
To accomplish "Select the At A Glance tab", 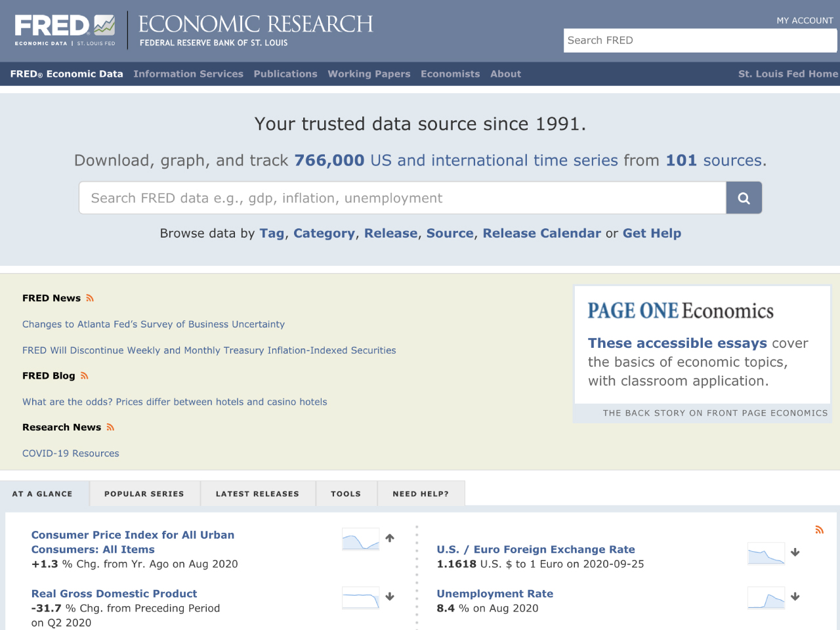I will click(43, 493).
